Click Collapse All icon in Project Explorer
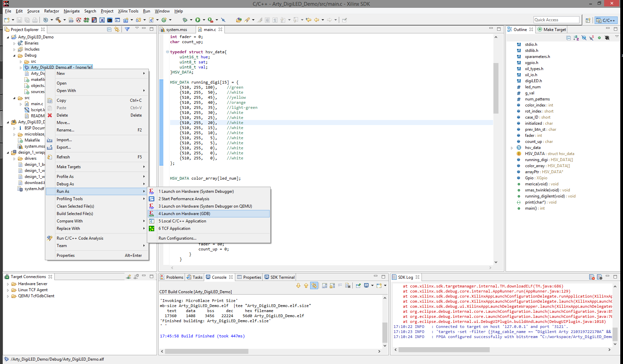The height and width of the screenshot is (364, 623). (109, 29)
